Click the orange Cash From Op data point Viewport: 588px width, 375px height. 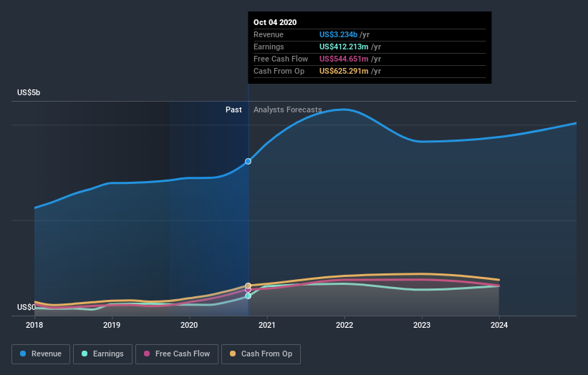point(248,286)
